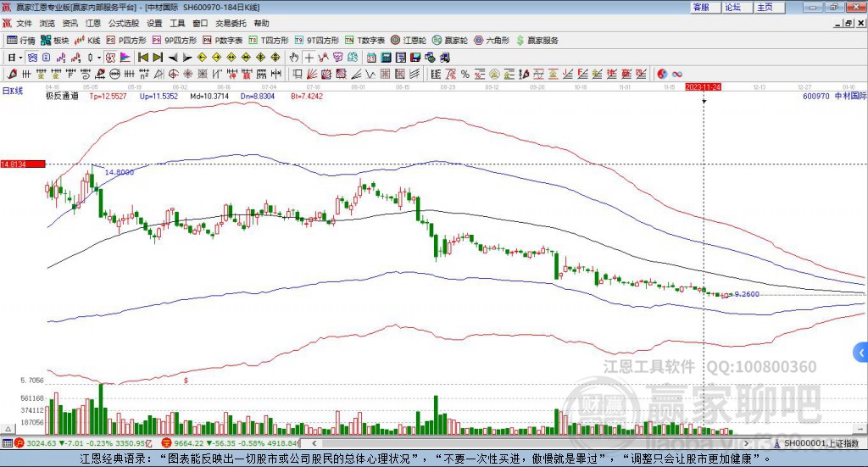
Task: Click the horizontal scrollbar right arrow
Action: 746,443
